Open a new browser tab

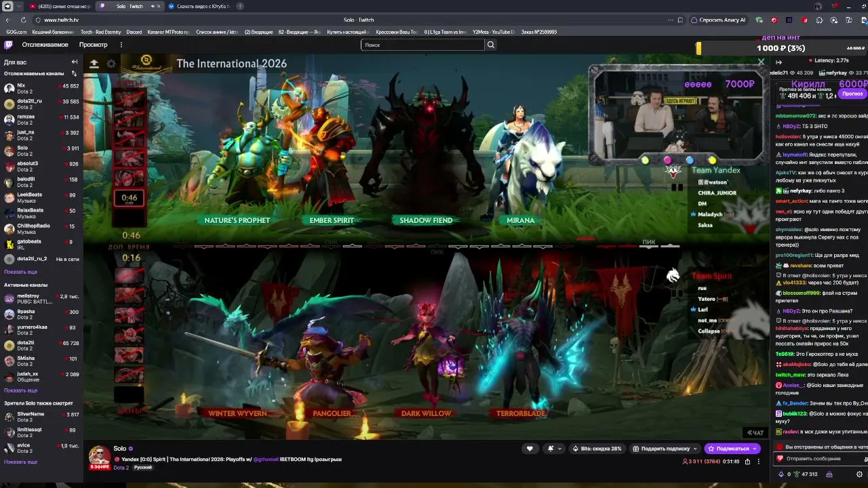click(240, 6)
